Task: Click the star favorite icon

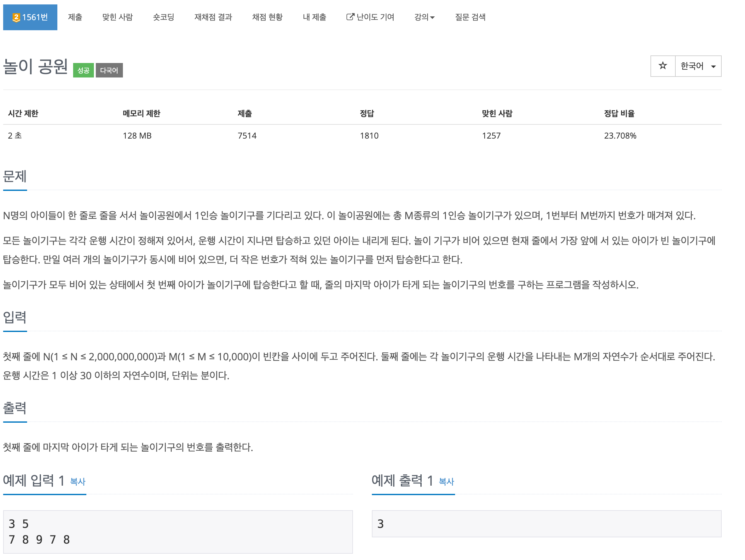Action: click(x=662, y=66)
